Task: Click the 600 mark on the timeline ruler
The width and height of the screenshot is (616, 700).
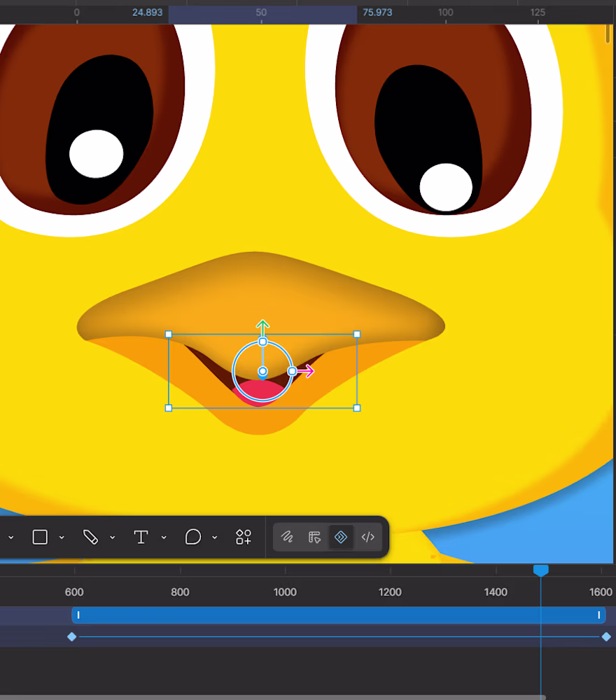Action: pyautogui.click(x=74, y=592)
